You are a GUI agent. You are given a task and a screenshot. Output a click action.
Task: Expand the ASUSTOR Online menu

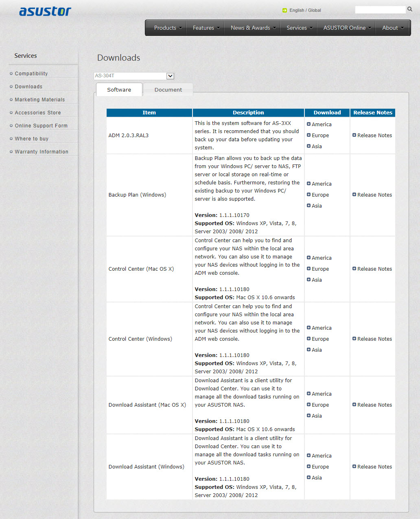tap(347, 28)
